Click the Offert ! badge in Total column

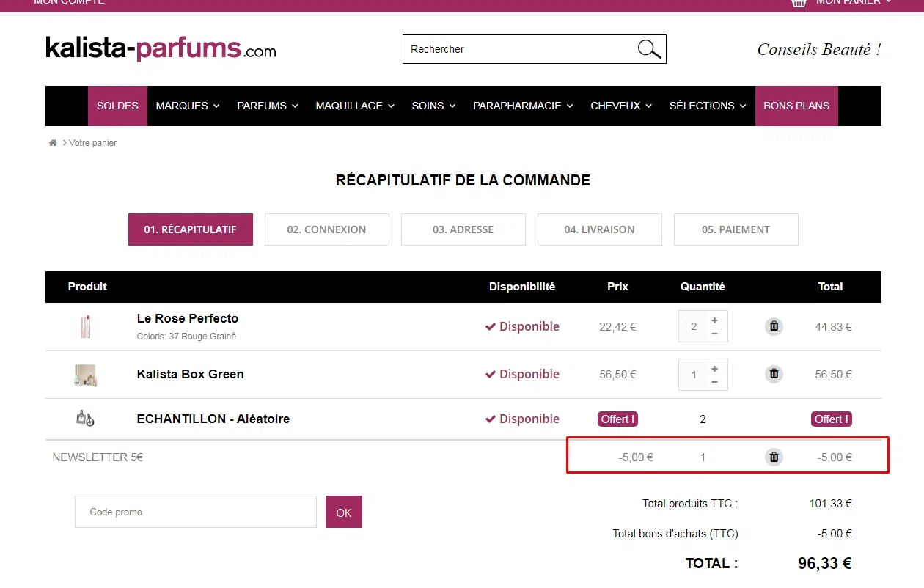(832, 419)
